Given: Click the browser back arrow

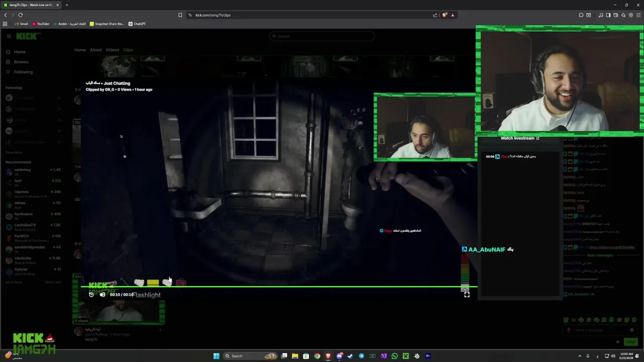Looking at the screenshot, I should pyautogui.click(x=6, y=15).
